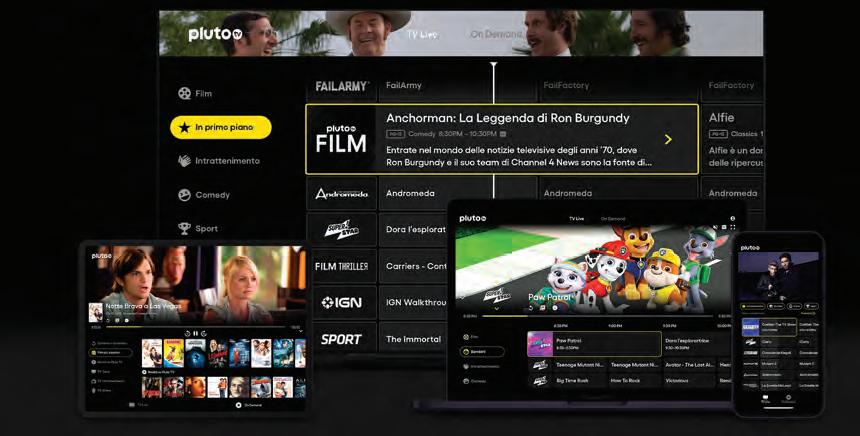Select the Bambini category on the laptop sidebar
This screenshot has height=436, width=860.
click(482, 352)
